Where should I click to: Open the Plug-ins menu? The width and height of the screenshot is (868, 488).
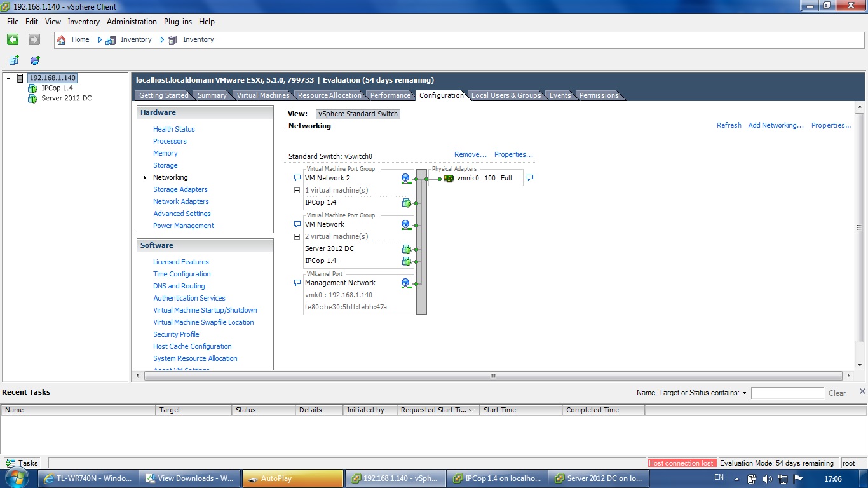178,22
